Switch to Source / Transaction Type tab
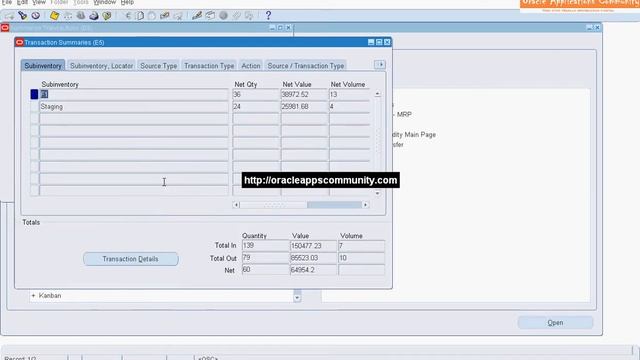Viewport: 640px width, 360px height. 306,66
